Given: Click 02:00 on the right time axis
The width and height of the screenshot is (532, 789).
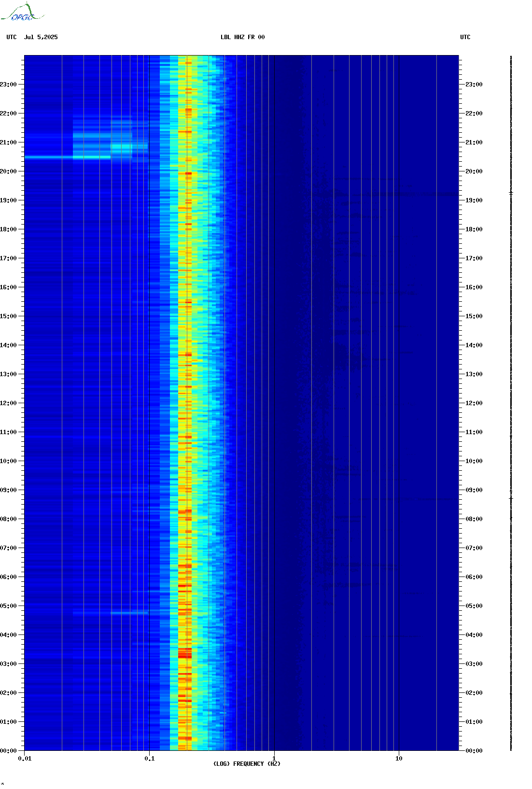Looking at the screenshot, I should pyautogui.click(x=474, y=693).
